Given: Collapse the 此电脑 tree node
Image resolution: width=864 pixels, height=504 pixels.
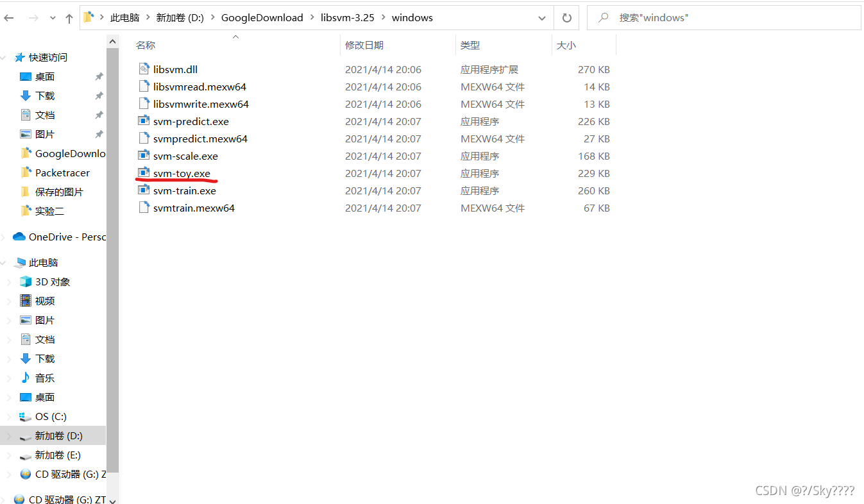Looking at the screenshot, I should pyautogui.click(x=4, y=262).
